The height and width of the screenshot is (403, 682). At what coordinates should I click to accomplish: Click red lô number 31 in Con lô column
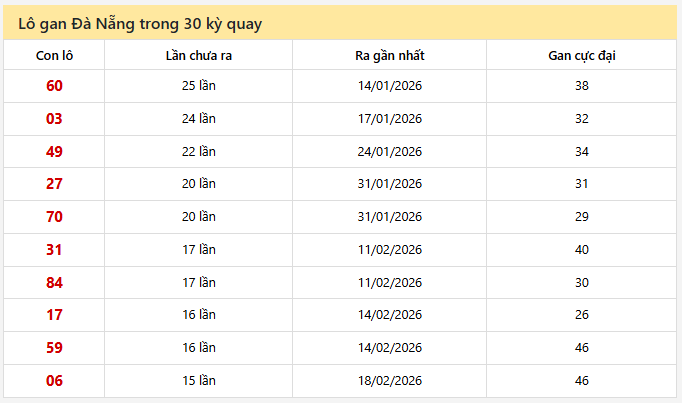pyautogui.click(x=54, y=250)
